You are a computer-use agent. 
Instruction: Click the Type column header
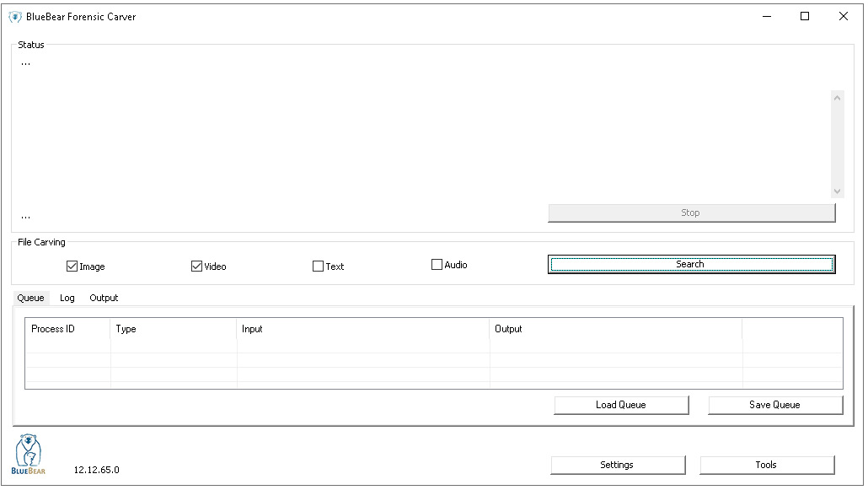coord(174,329)
